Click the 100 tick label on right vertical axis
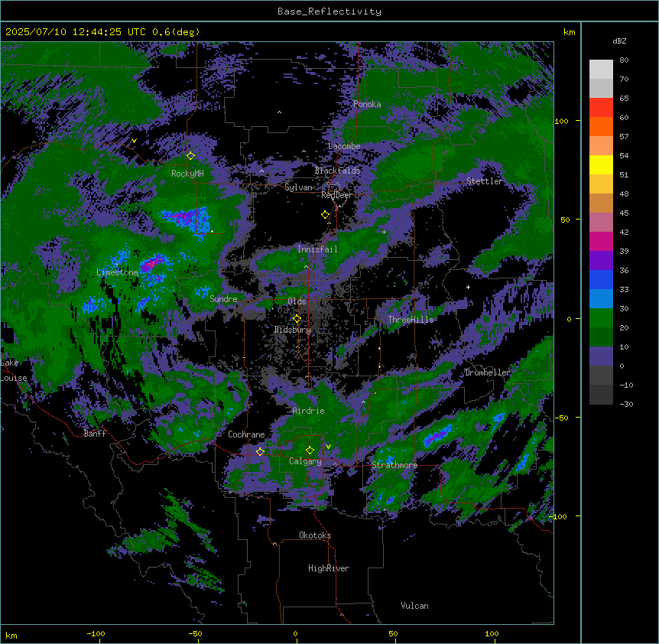Viewport: 659px width, 644px height. click(561, 121)
